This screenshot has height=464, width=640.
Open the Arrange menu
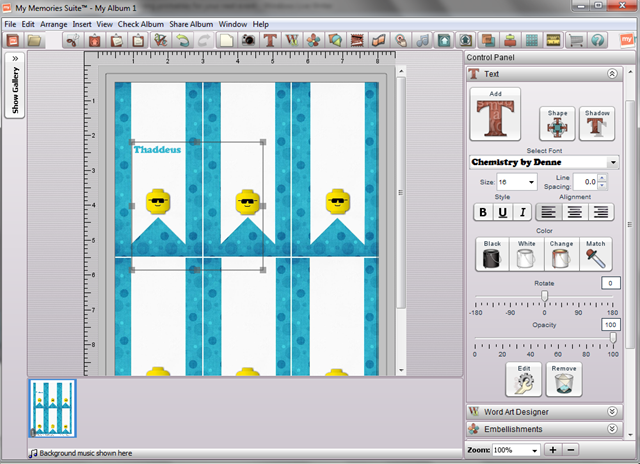pyautogui.click(x=53, y=23)
